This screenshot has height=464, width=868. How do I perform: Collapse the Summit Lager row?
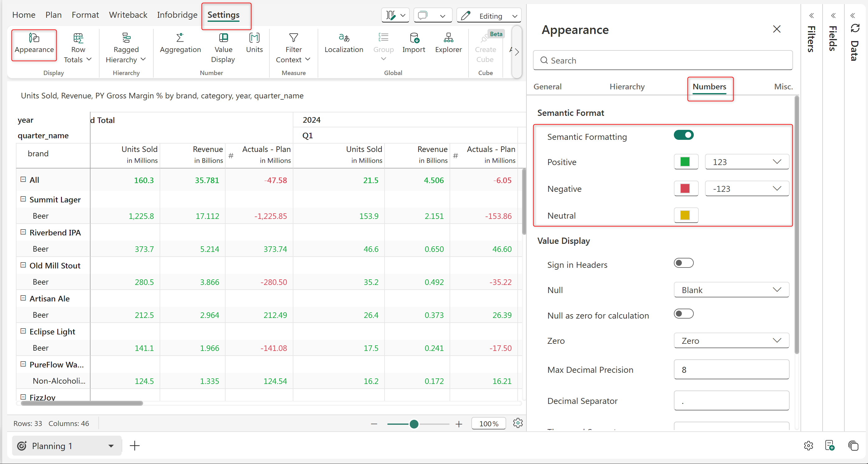tap(23, 199)
